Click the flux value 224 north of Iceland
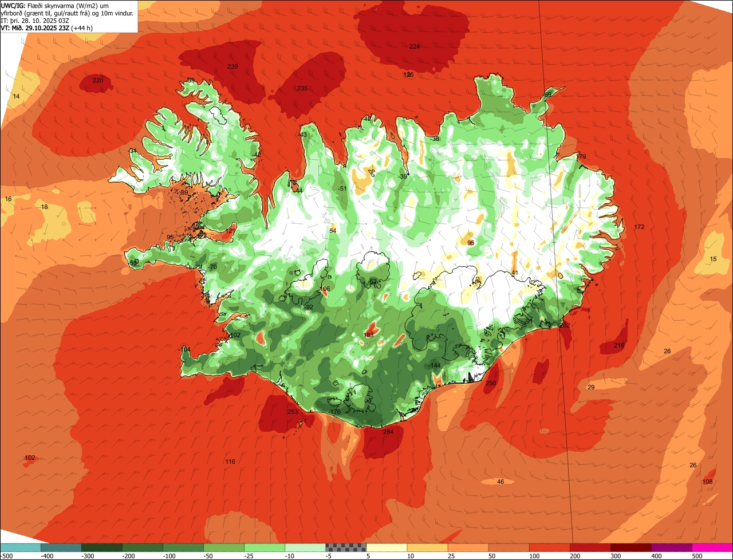 [x=415, y=47]
